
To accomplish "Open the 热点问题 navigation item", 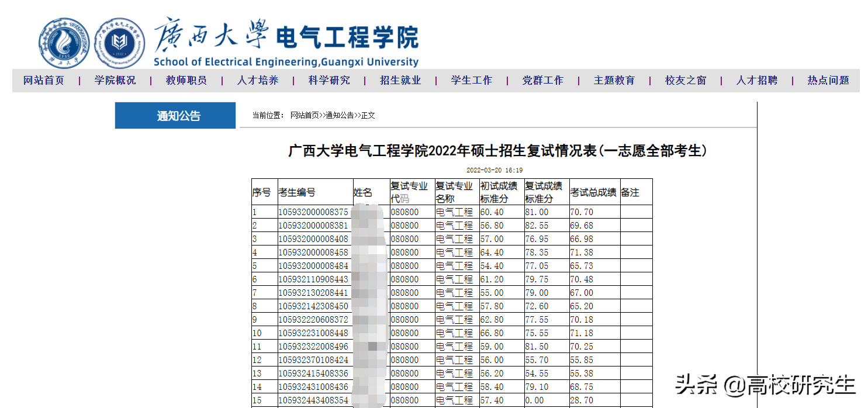I will coord(826,80).
